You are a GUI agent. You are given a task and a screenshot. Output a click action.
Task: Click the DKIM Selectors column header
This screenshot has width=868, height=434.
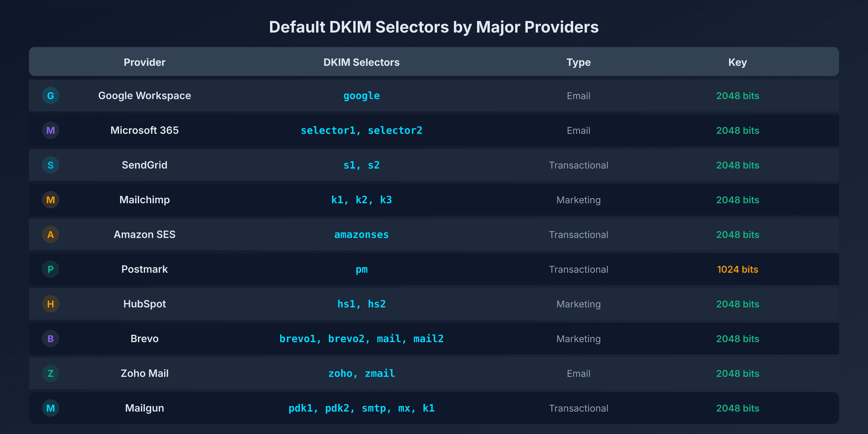coord(362,62)
